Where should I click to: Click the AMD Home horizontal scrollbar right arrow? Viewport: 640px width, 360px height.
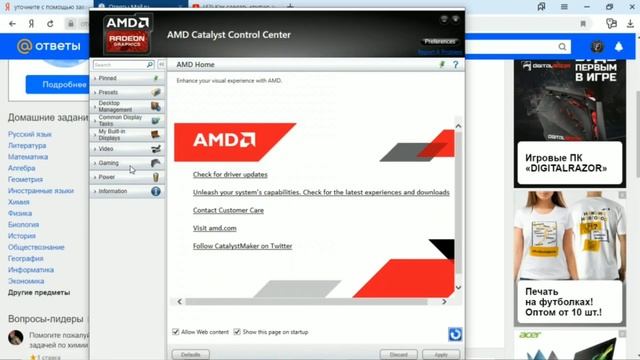pos(444,302)
